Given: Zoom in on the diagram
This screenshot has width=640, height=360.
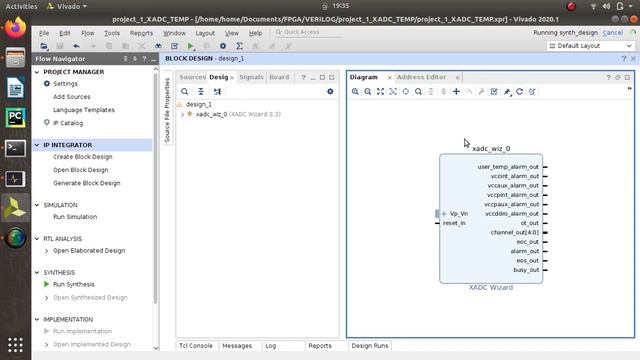Looking at the screenshot, I should point(355,91).
